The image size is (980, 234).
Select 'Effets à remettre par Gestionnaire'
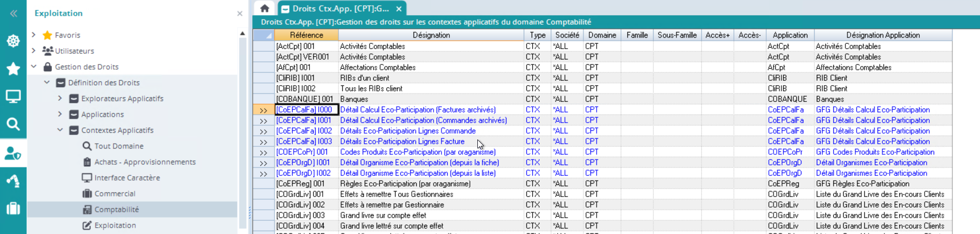click(431, 205)
